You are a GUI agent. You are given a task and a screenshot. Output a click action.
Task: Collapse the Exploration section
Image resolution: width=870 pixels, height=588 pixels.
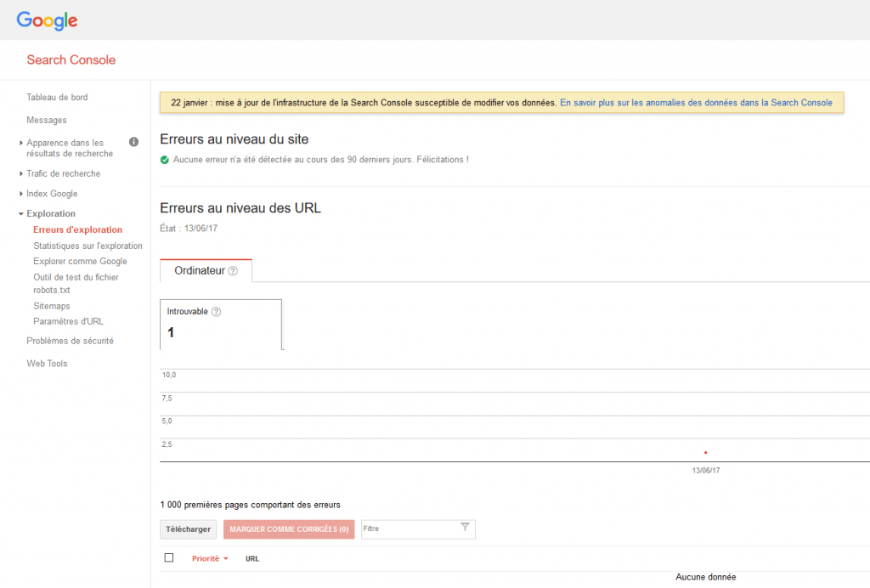pyautogui.click(x=50, y=213)
